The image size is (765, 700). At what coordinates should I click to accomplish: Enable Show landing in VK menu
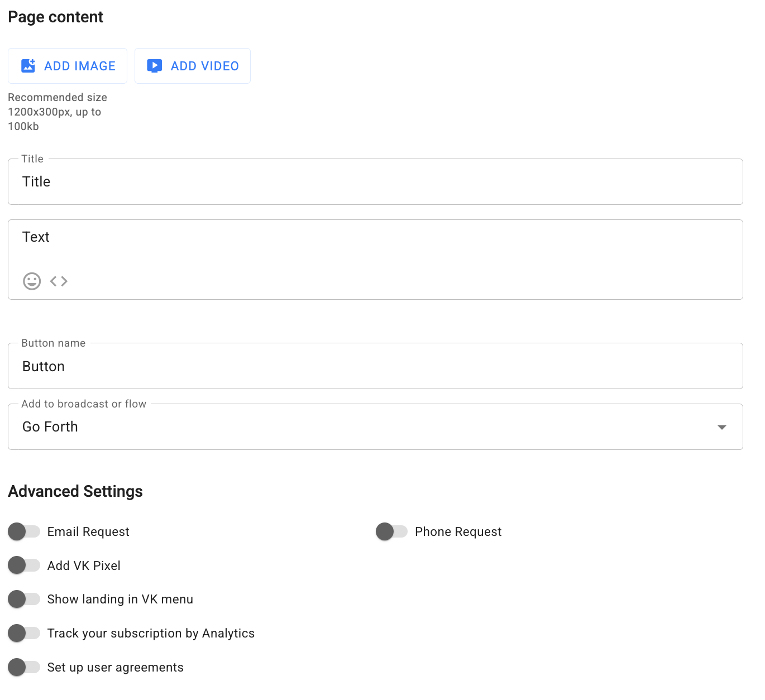24,599
